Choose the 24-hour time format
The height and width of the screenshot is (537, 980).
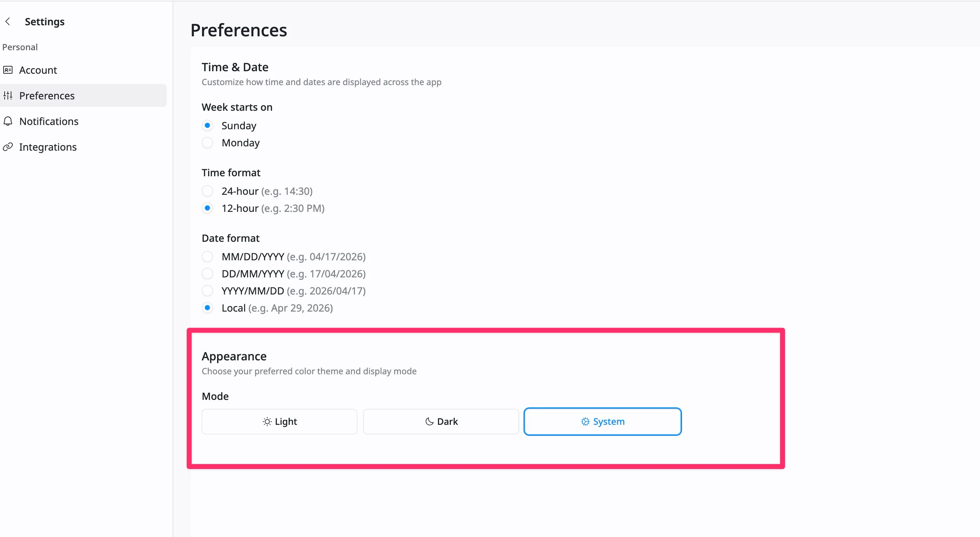[x=207, y=191]
